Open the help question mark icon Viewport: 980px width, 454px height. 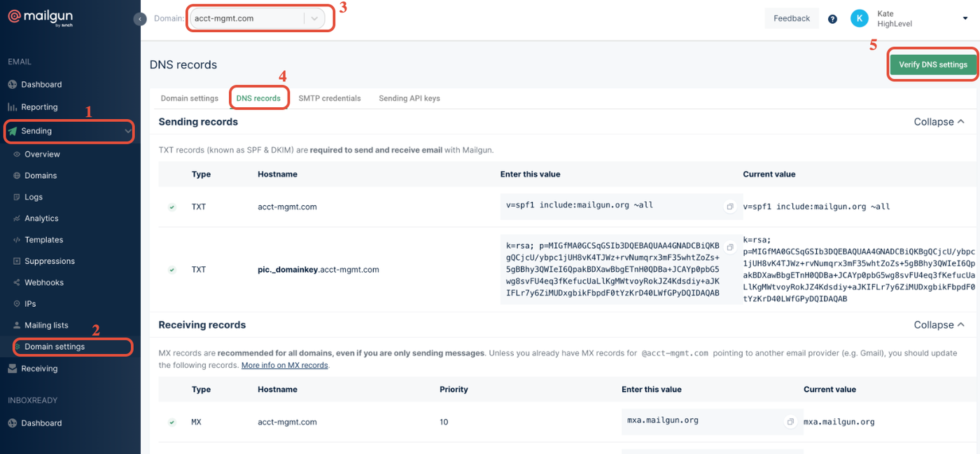(832, 19)
